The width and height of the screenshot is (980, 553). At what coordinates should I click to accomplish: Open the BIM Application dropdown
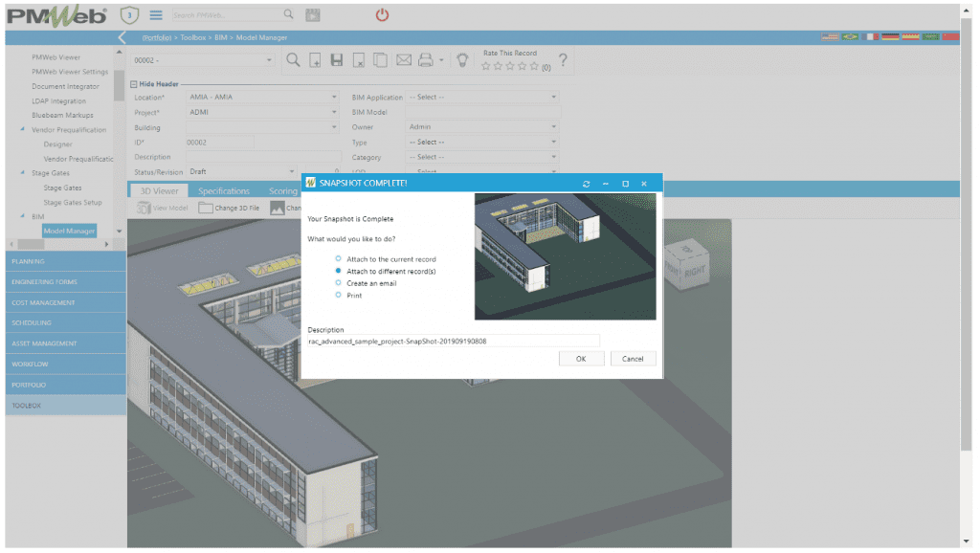coord(553,97)
